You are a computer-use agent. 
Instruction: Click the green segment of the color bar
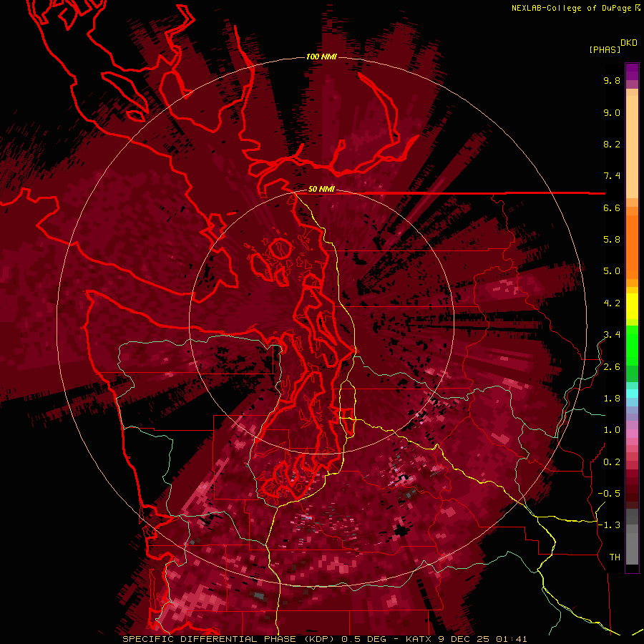(x=632, y=346)
